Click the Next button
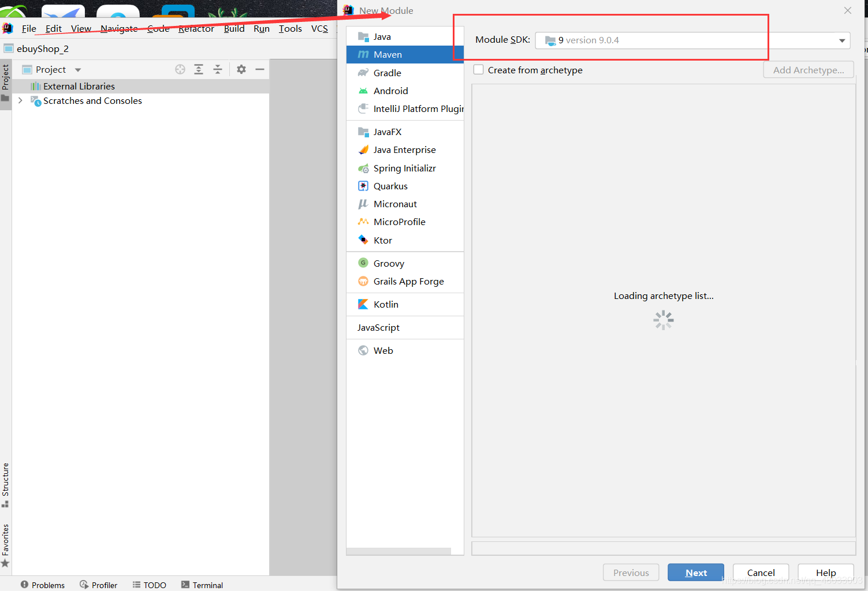Viewport: 868px width, 591px height. click(x=696, y=573)
